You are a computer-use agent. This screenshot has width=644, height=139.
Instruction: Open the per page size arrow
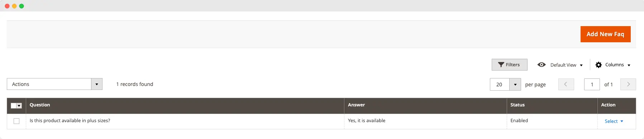[515, 85]
